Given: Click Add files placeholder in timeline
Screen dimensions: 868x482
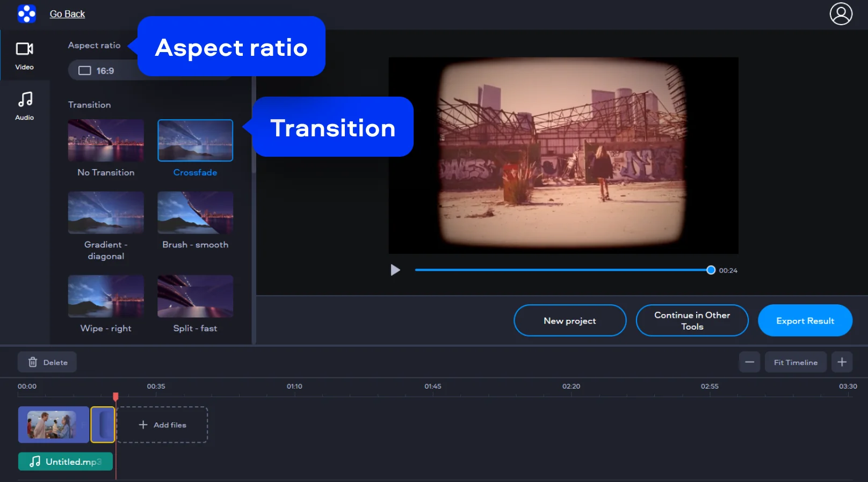Looking at the screenshot, I should (x=162, y=425).
